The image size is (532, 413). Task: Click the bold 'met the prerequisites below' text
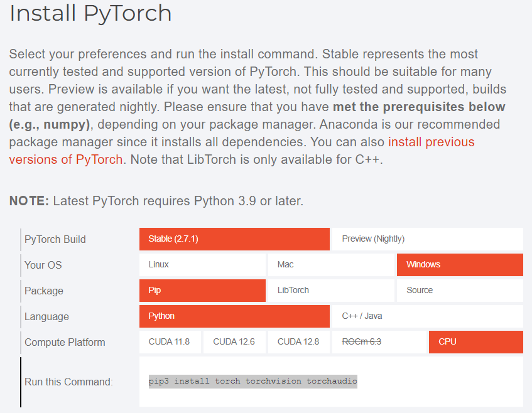[419, 107]
